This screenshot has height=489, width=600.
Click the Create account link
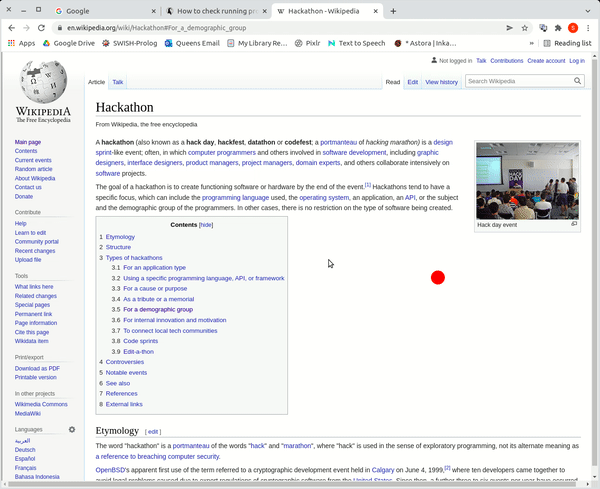pos(546,60)
